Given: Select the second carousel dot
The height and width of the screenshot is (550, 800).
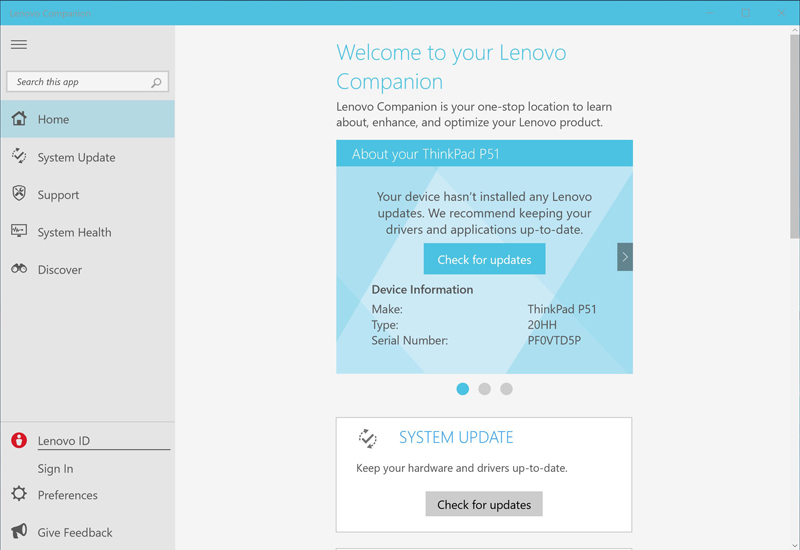Looking at the screenshot, I should tap(485, 389).
